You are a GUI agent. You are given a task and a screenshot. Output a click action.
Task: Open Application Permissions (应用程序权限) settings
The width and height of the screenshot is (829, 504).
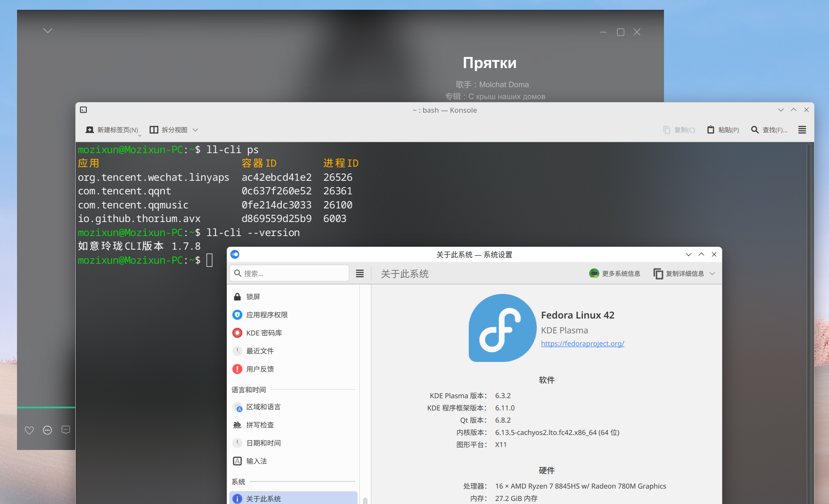(x=293, y=315)
